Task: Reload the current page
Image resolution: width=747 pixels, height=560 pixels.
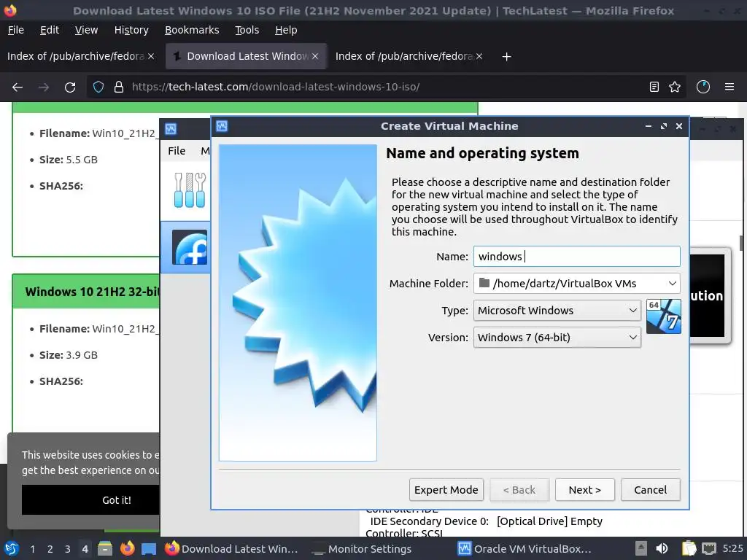Action: 70,87
